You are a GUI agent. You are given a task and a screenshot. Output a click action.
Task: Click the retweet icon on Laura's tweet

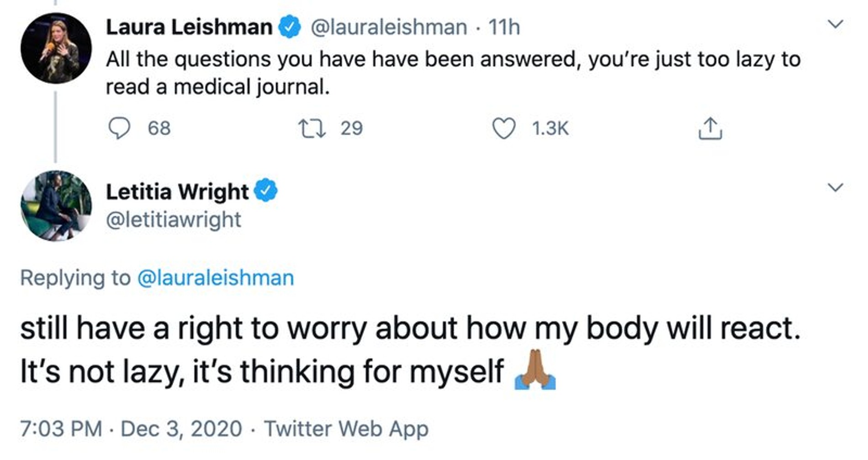(x=312, y=128)
